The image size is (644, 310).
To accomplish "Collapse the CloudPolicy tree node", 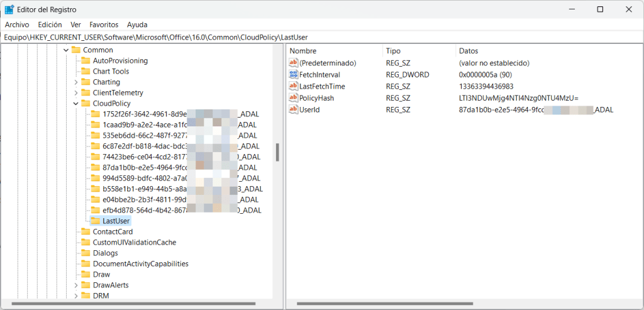I will [76, 103].
